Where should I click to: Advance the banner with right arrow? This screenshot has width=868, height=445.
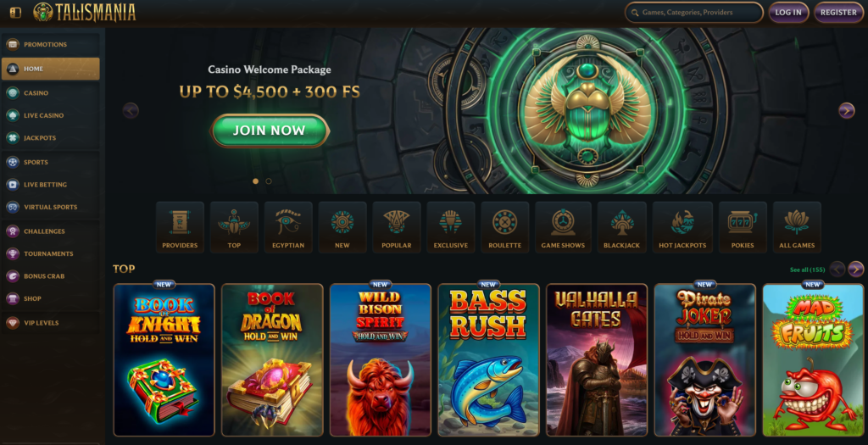click(x=846, y=111)
